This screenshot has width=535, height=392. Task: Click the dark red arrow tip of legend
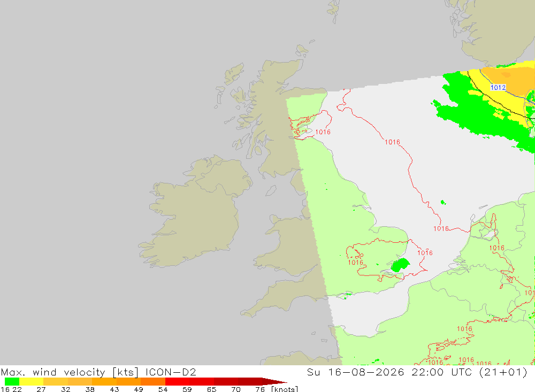click(x=274, y=381)
